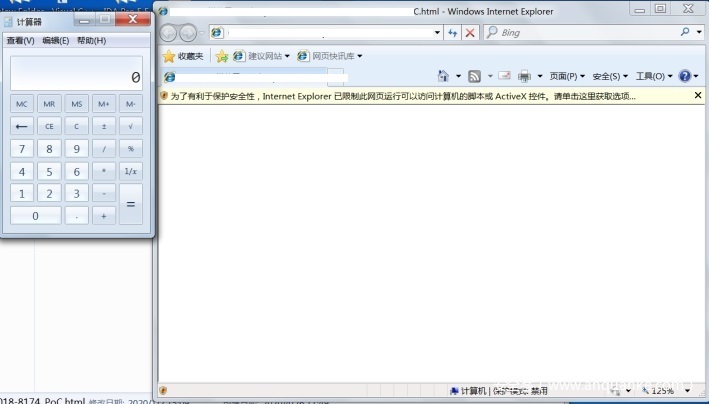The image size is (709, 404).
Task: Click the red Stop loading X button
Action: click(x=470, y=33)
